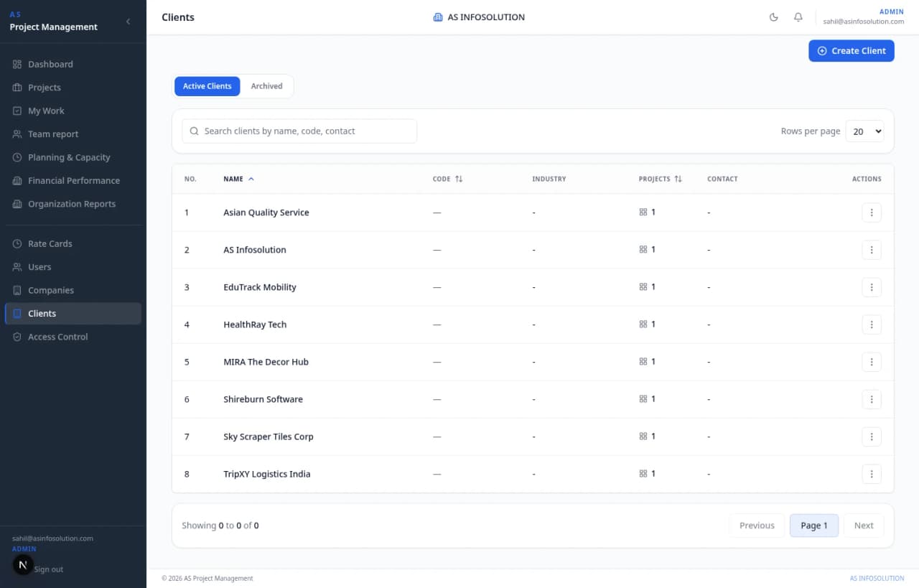Click the MIRA The Decor Hub name
Viewport: 919px width, 588px height.
tap(266, 362)
